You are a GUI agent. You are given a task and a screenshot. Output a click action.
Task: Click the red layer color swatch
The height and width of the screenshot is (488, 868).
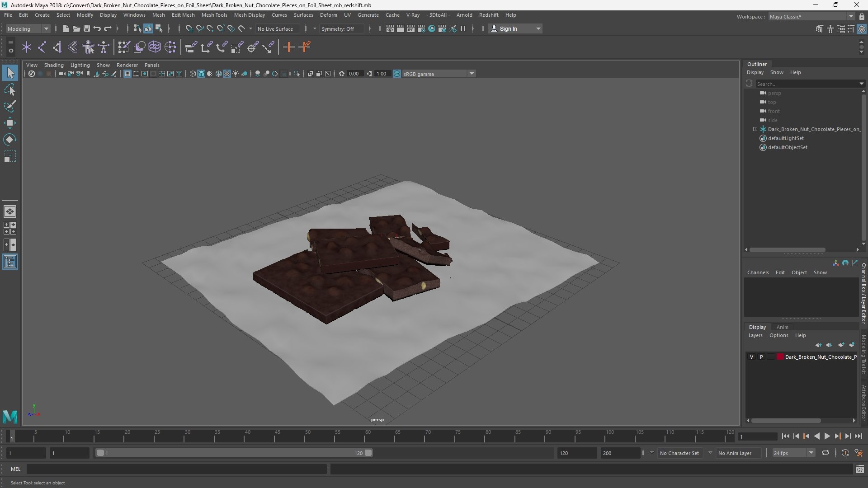[780, 357]
